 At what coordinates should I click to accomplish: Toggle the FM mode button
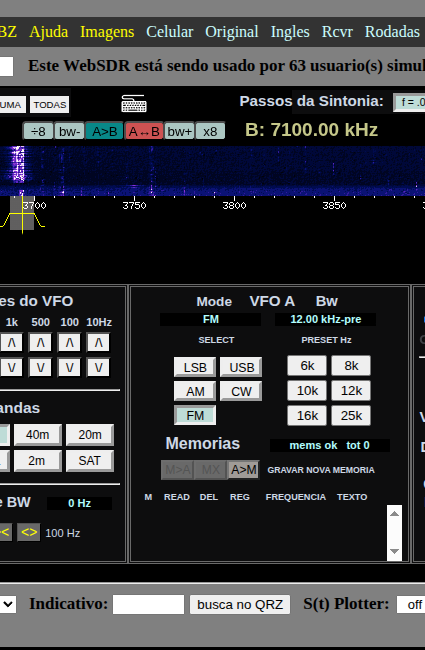(x=195, y=415)
